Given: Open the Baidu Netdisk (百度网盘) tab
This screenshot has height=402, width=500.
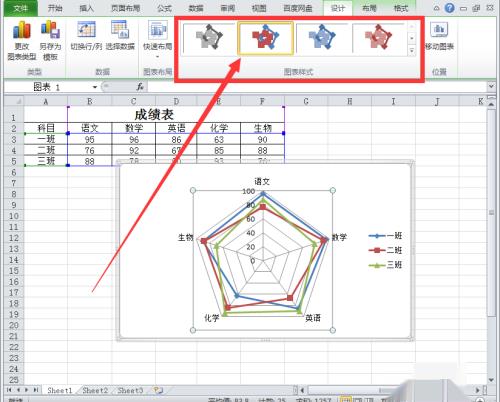Looking at the screenshot, I should [x=298, y=8].
